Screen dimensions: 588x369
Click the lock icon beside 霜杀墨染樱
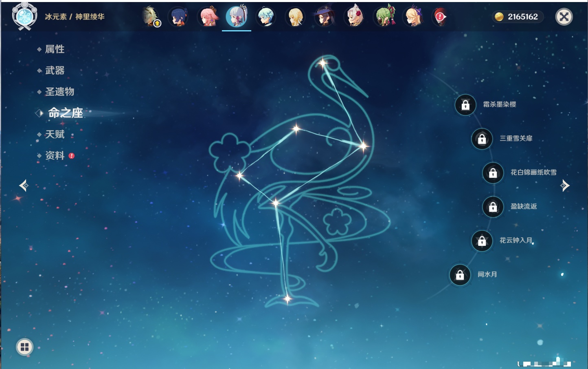click(465, 105)
